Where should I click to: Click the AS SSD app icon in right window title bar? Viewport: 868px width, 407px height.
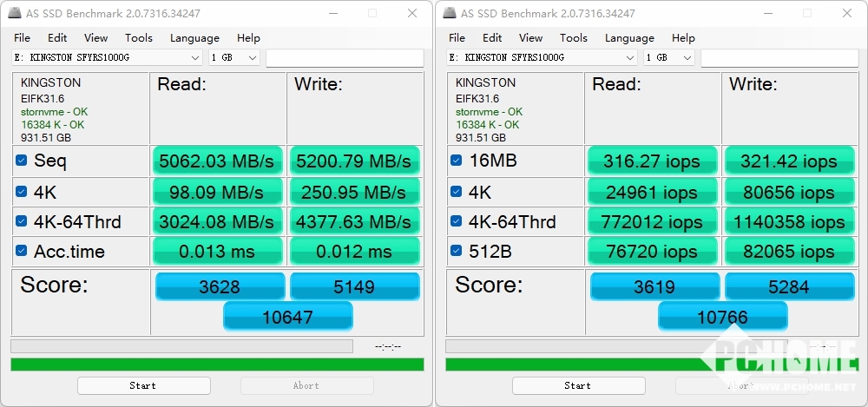pyautogui.click(x=450, y=13)
